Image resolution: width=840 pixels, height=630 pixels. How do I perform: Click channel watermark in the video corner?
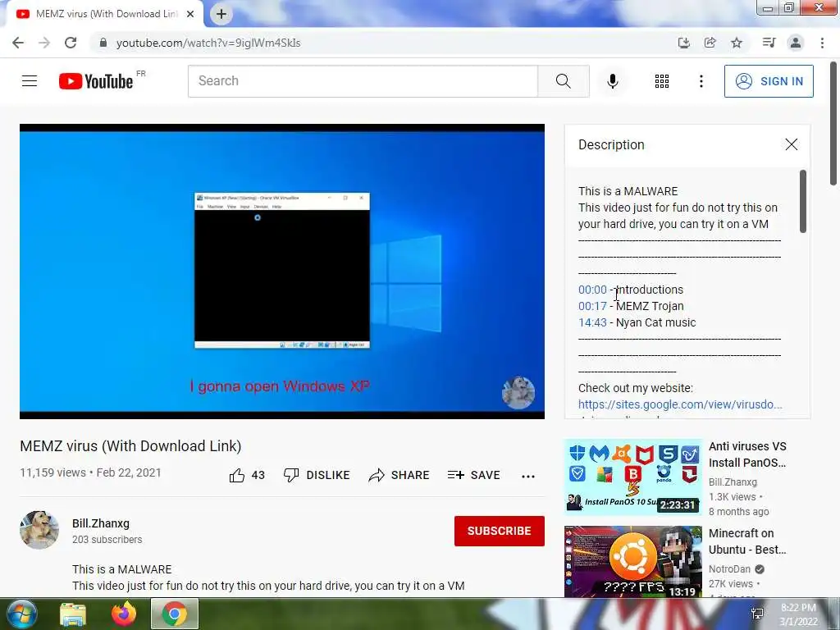click(x=518, y=393)
